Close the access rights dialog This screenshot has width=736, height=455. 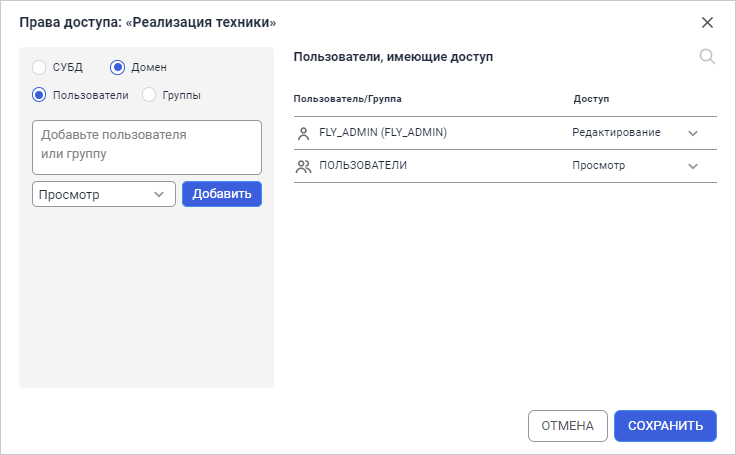pyautogui.click(x=707, y=22)
